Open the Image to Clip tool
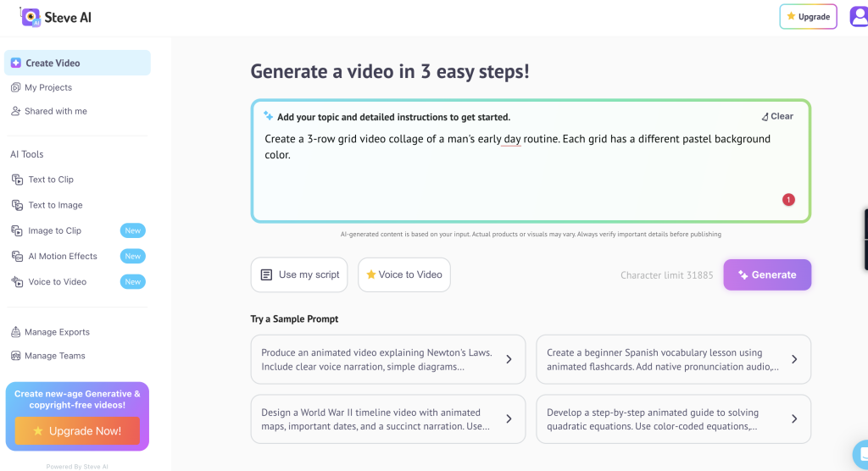The image size is (868, 471). point(55,230)
